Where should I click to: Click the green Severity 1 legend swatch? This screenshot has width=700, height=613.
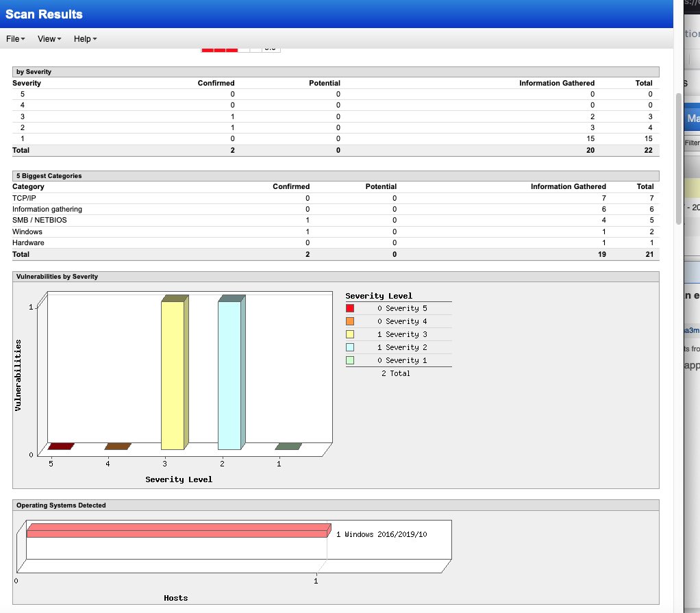pyautogui.click(x=350, y=360)
